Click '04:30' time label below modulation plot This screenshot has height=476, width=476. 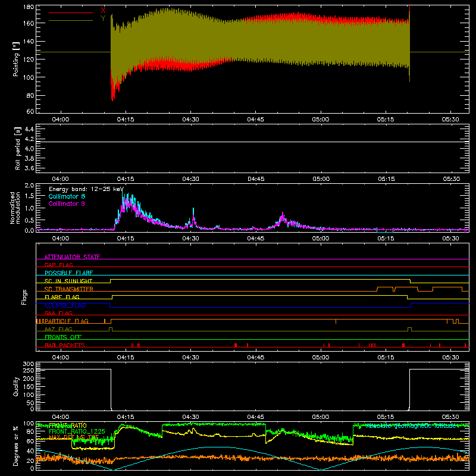coord(190,239)
